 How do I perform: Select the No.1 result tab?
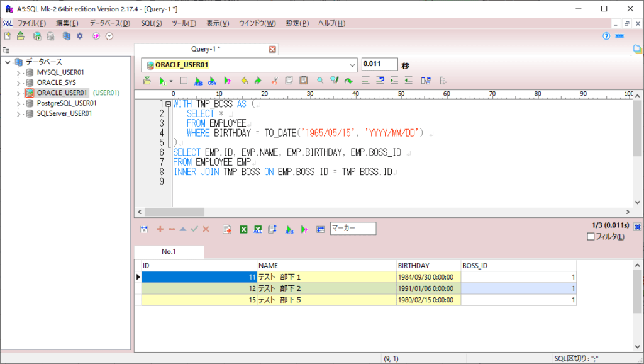click(x=169, y=252)
